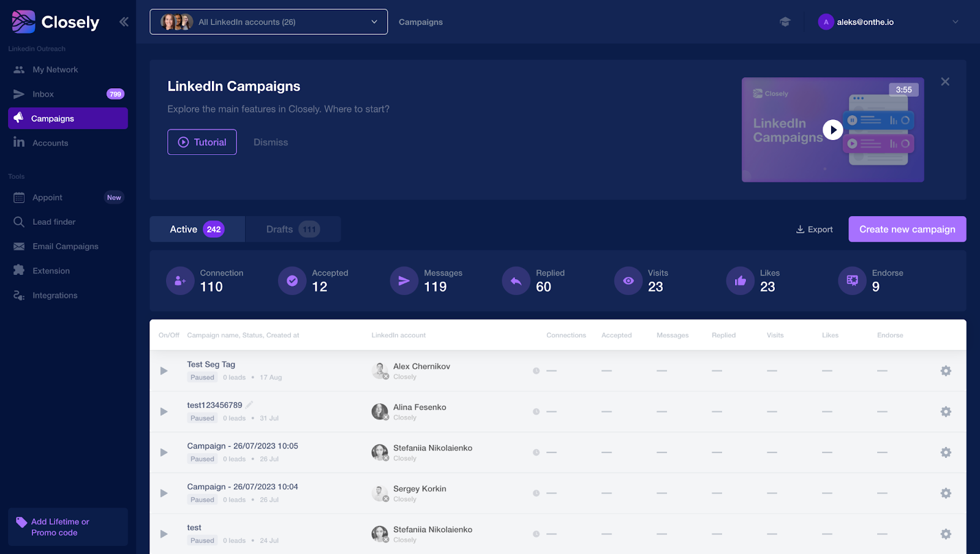Go to Inbox in sidebar
Image resolution: width=980 pixels, height=554 pixels.
68,94
